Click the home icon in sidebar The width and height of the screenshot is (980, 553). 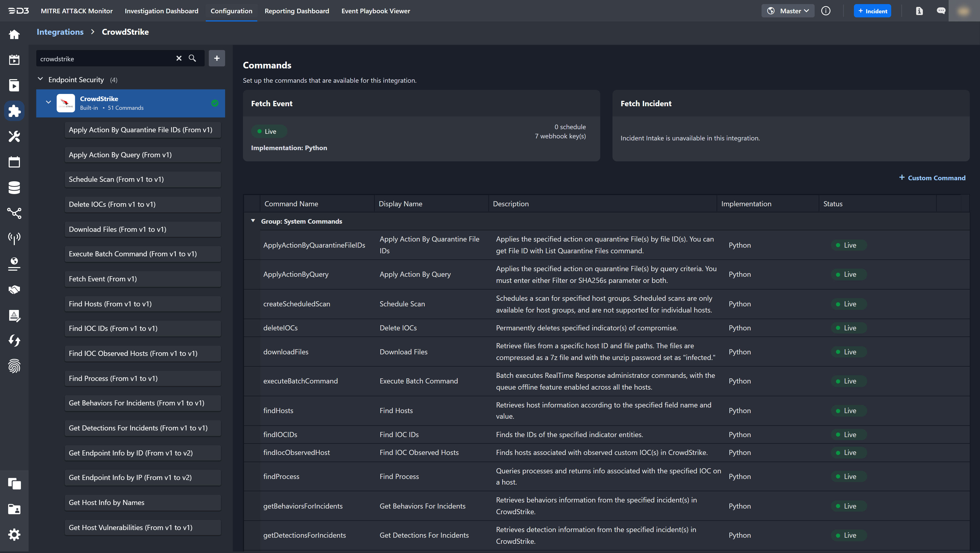coord(14,35)
